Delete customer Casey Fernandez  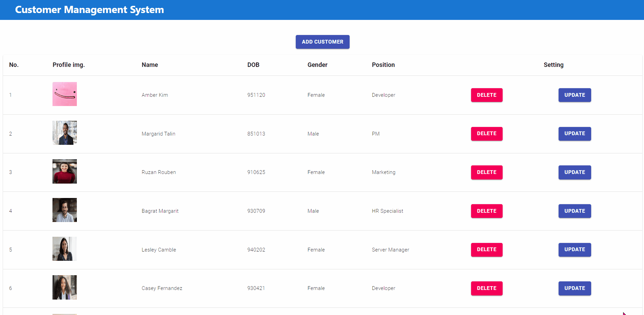coord(487,288)
